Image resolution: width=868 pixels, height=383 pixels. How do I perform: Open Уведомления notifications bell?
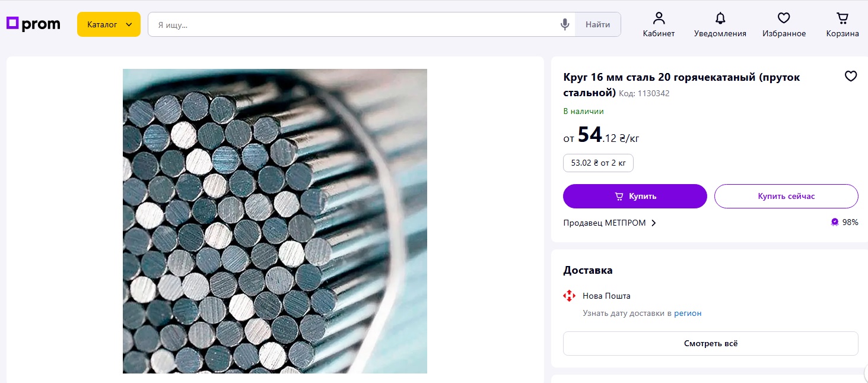[x=720, y=24]
